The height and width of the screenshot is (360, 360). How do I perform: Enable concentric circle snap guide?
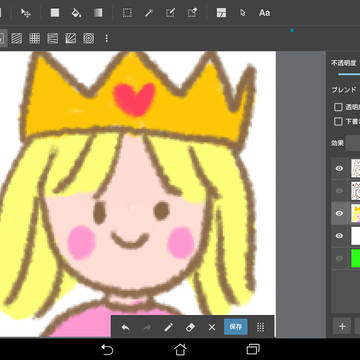89,38
